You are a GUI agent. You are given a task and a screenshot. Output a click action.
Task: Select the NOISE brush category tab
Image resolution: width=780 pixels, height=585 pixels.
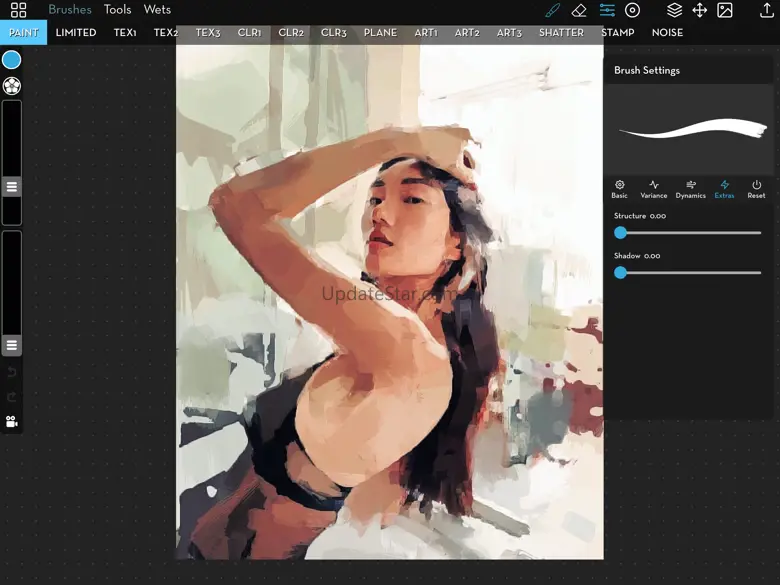(667, 32)
